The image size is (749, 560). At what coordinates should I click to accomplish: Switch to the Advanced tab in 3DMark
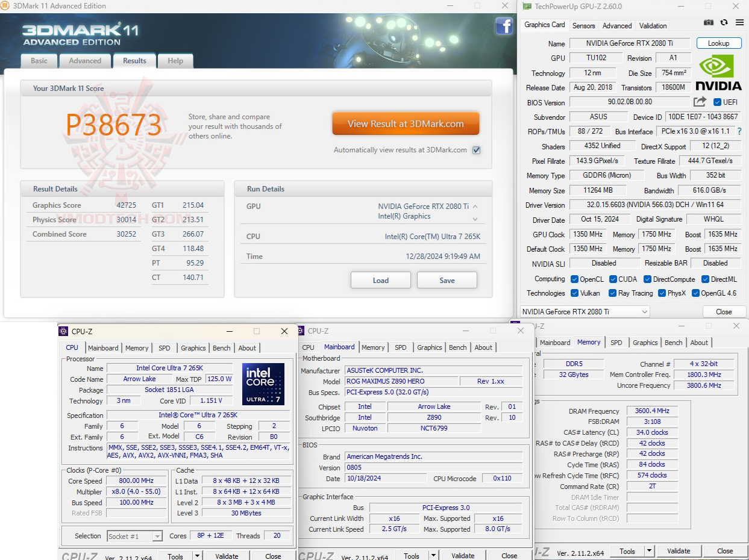coord(85,61)
